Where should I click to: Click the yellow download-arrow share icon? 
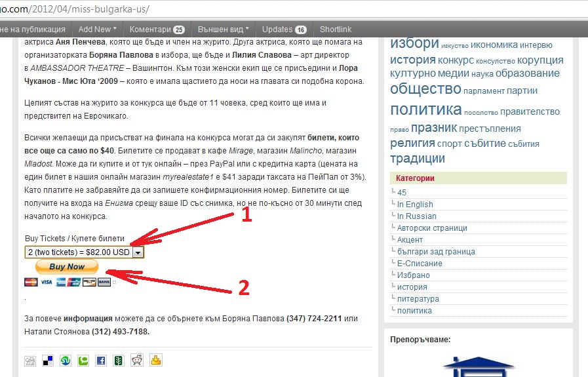(155, 361)
